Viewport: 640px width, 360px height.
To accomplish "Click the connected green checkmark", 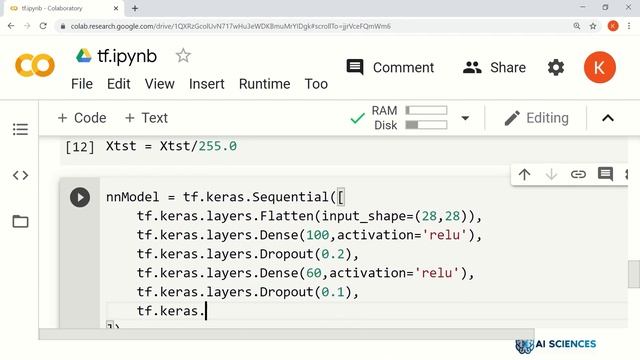I will click(x=357, y=118).
